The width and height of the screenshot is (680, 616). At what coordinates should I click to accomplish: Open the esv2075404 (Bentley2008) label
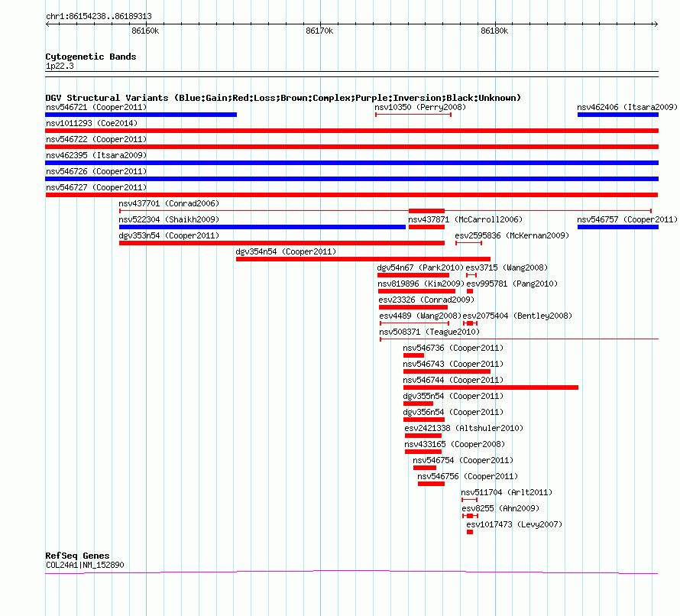pyautogui.click(x=517, y=316)
